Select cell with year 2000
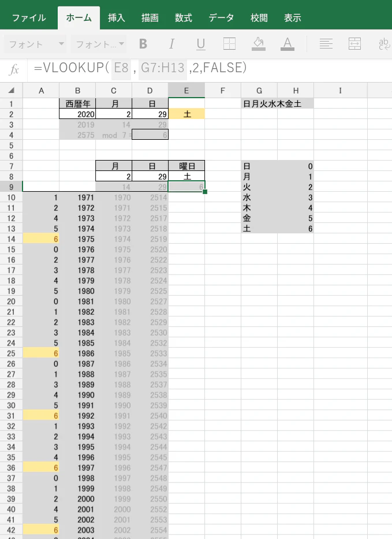 [x=77, y=499]
